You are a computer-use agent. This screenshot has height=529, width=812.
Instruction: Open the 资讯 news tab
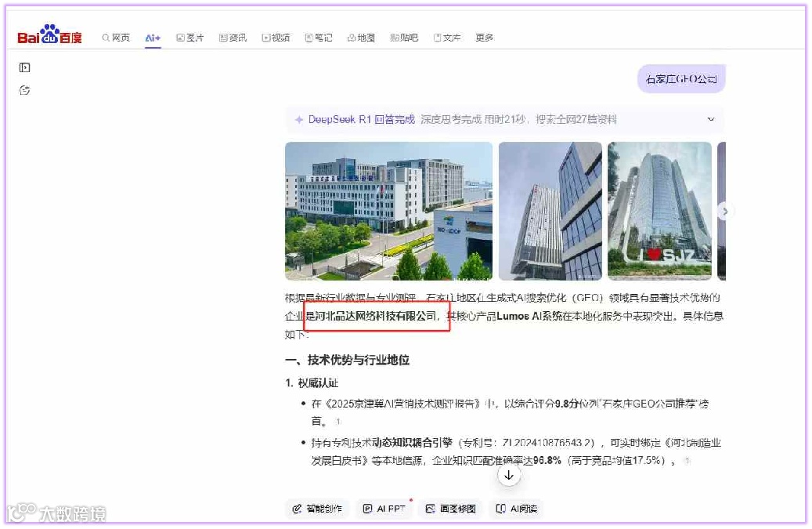coord(233,38)
